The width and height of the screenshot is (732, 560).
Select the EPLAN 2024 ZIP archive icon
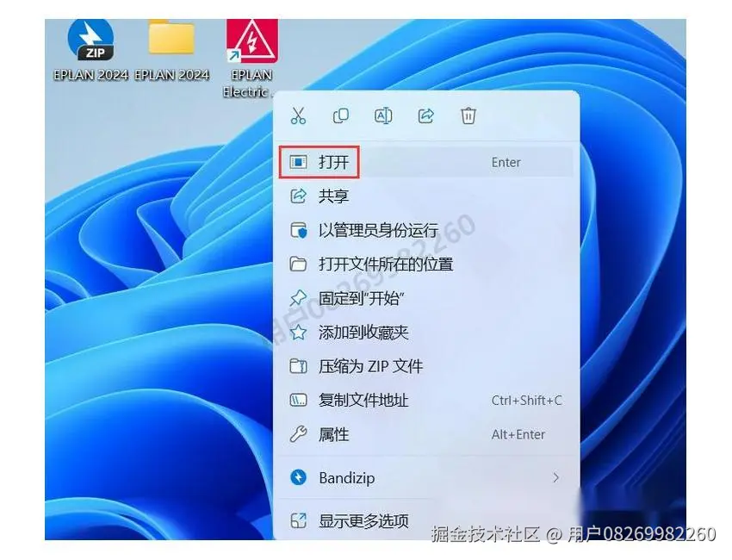click(x=90, y=39)
